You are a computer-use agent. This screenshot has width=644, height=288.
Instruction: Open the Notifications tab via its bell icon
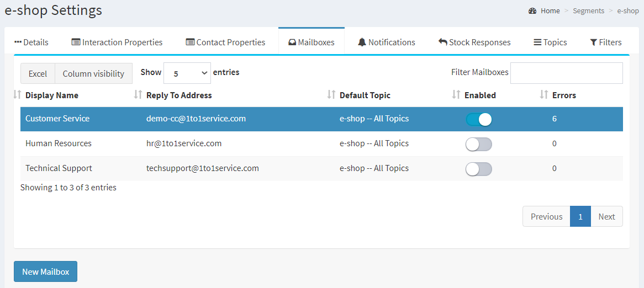362,42
